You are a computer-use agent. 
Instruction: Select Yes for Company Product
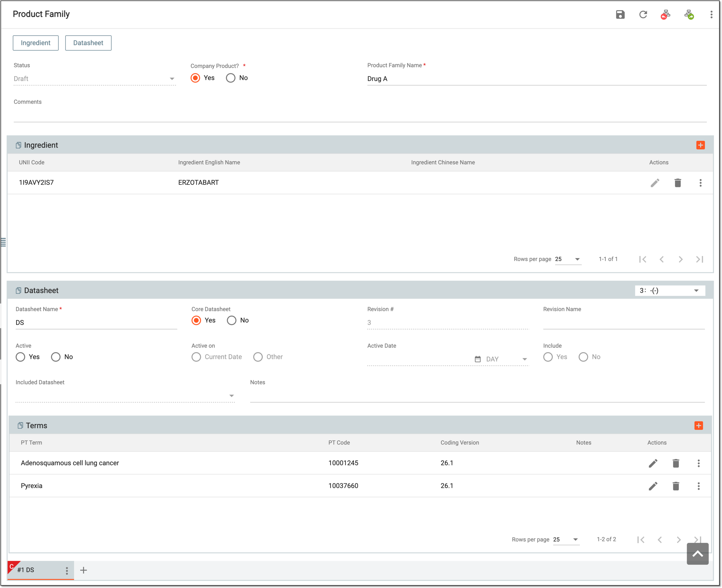195,78
